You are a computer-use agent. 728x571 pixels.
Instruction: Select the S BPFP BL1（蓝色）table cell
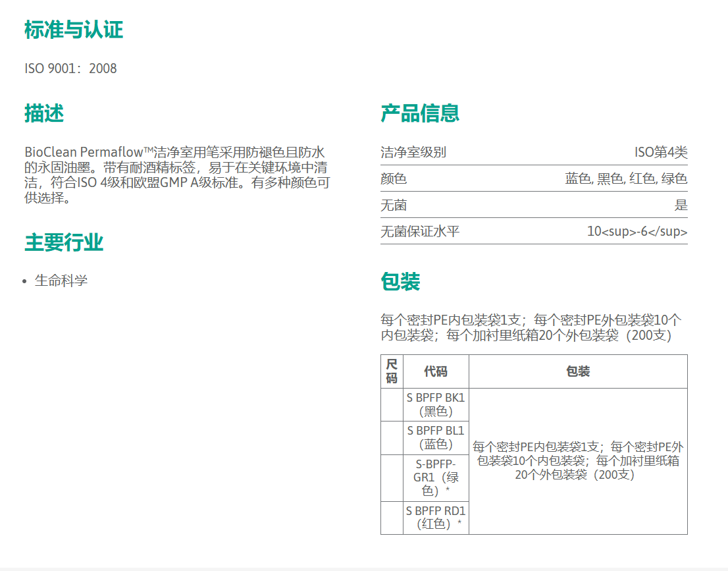[436, 437]
